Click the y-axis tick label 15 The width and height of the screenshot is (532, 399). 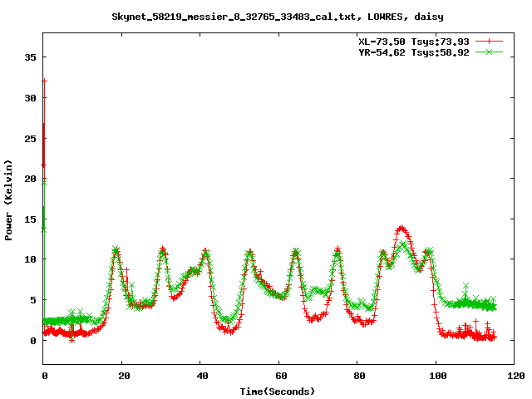(30, 219)
